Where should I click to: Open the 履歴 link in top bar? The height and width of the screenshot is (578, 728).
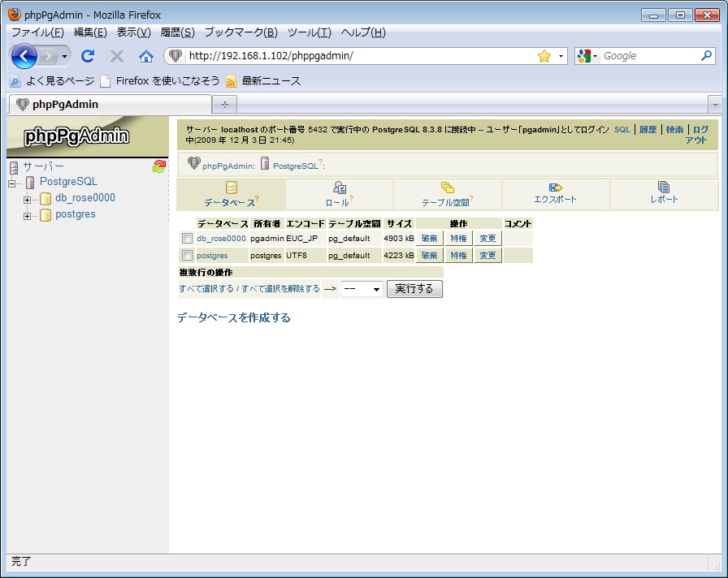click(648, 130)
